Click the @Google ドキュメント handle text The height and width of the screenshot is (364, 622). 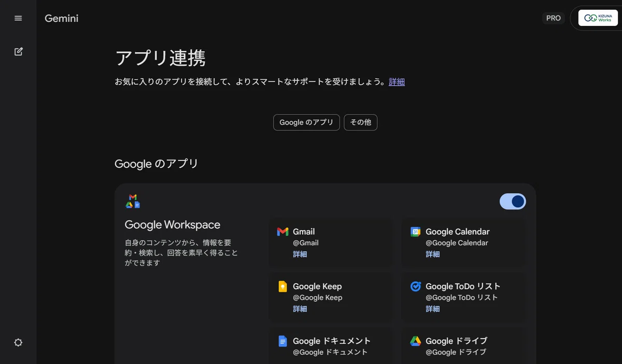point(330,352)
